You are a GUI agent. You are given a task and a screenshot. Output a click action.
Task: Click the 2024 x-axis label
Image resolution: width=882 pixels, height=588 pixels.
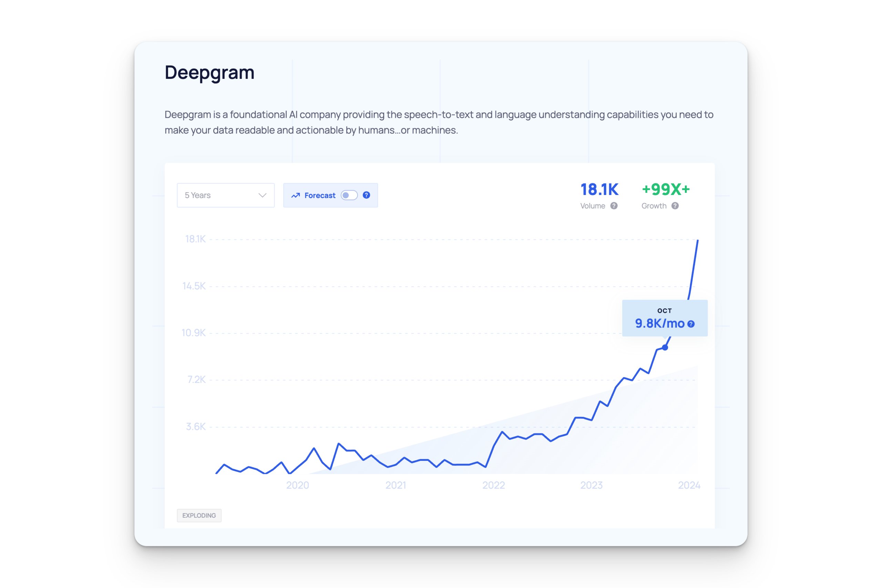(x=689, y=485)
